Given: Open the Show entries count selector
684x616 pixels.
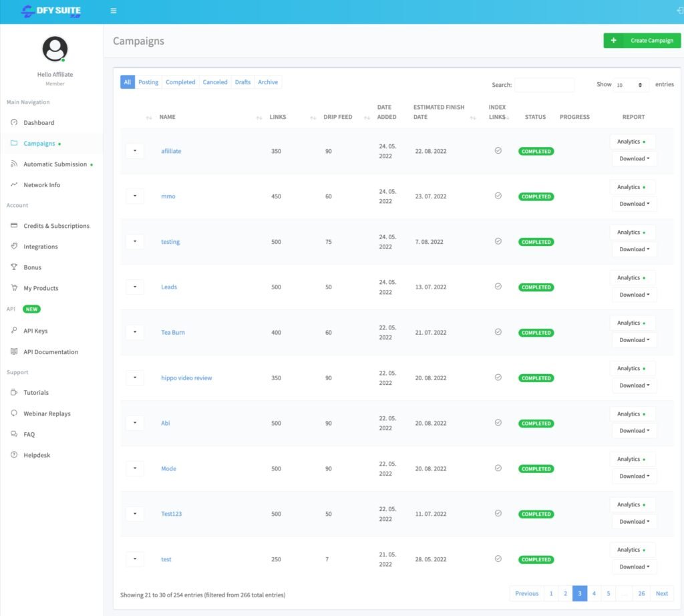Looking at the screenshot, I should coord(631,85).
